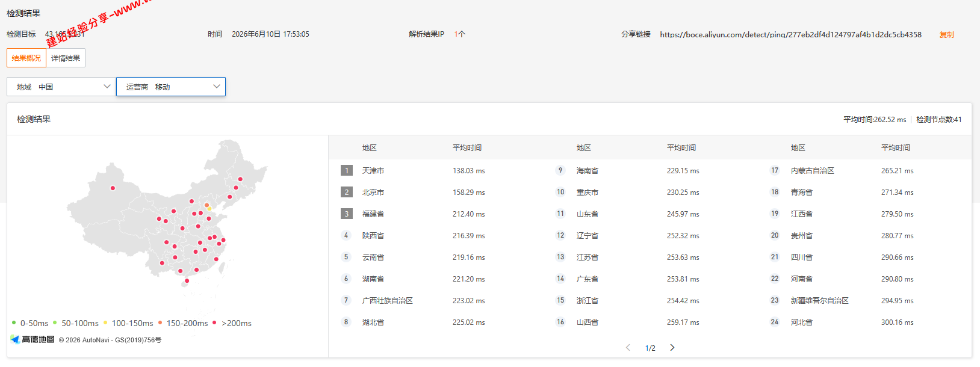Click the 重庆市 region cell
Viewport: 980px width, 367px height.
(588, 193)
